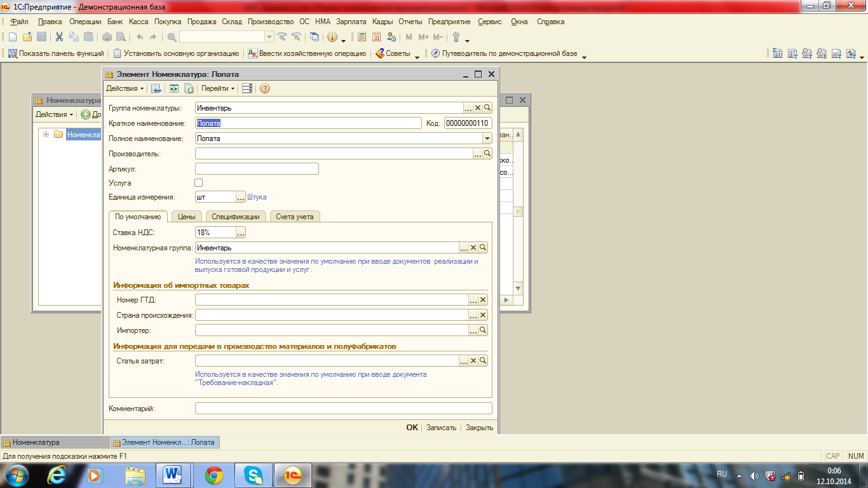Open the Продажа menu
Image resolution: width=868 pixels, height=488 pixels.
click(202, 22)
